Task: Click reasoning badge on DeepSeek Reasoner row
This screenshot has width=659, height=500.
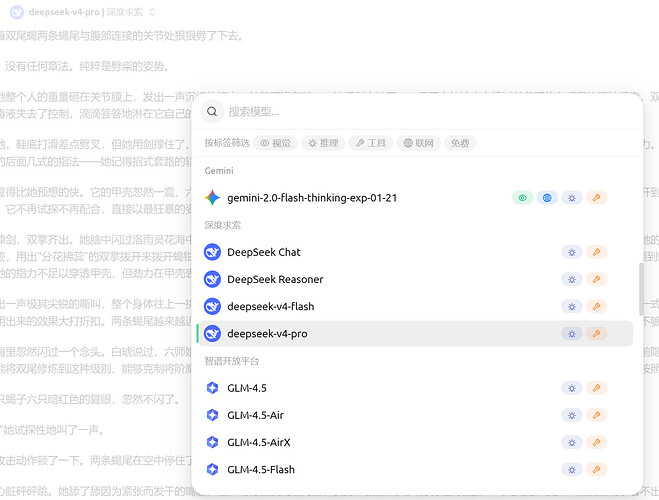Action: click(x=572, y=279)
